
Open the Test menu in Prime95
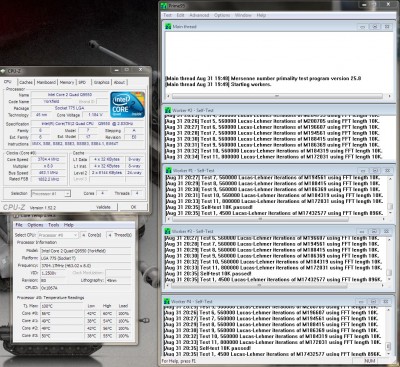coord(167,15)
